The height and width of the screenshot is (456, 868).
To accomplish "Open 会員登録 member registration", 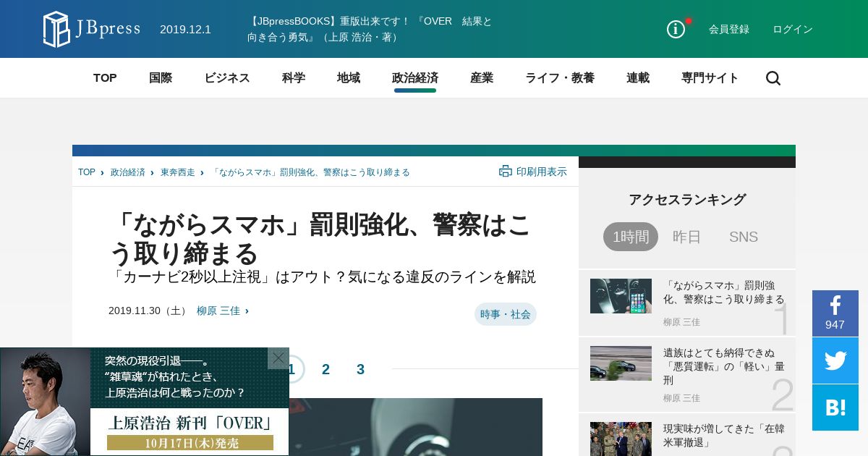I will click(x=729, y=29).
